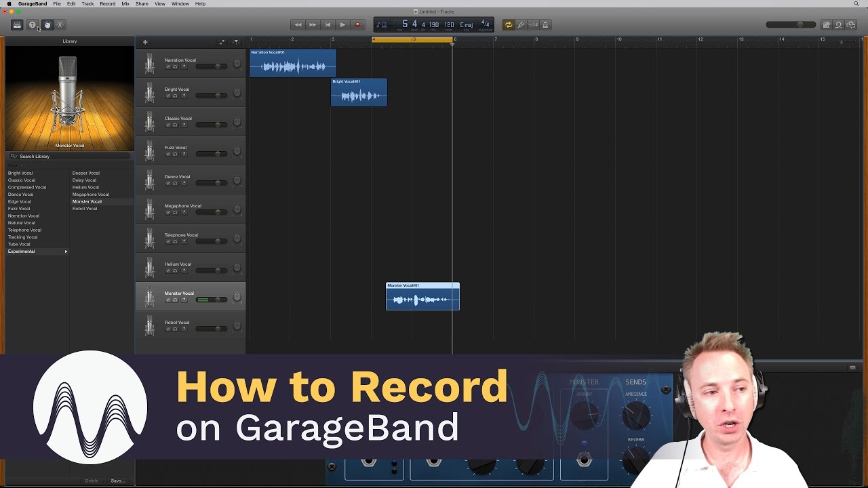Show the Smart Controls button
This screenshot has height=488, width=868.
tap(47, 25)
